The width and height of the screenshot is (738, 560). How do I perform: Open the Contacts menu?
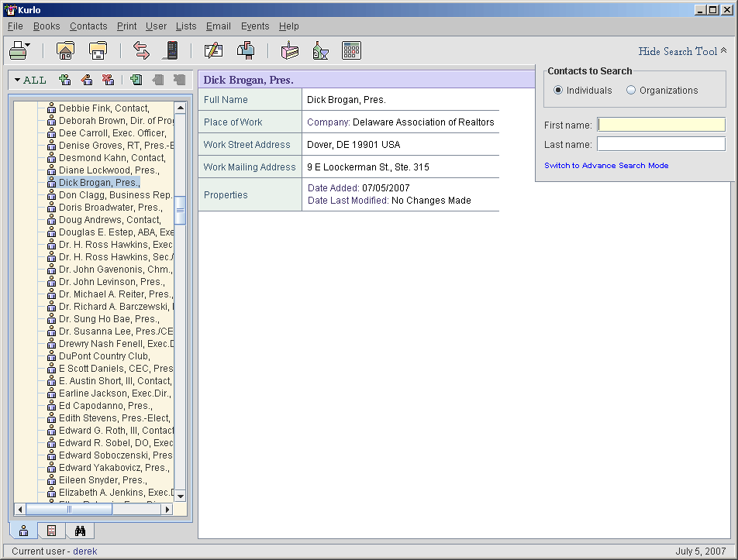(88, 26)
